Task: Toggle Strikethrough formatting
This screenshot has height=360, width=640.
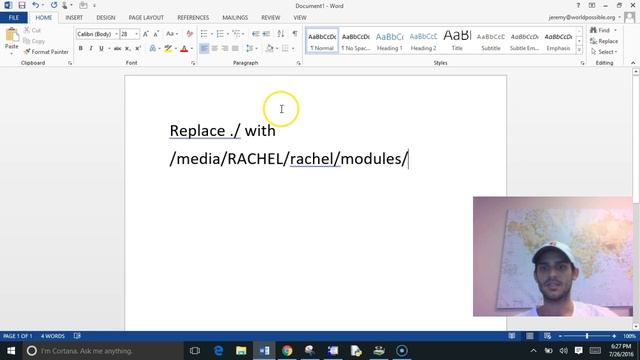Action: [x=117, y=49]
